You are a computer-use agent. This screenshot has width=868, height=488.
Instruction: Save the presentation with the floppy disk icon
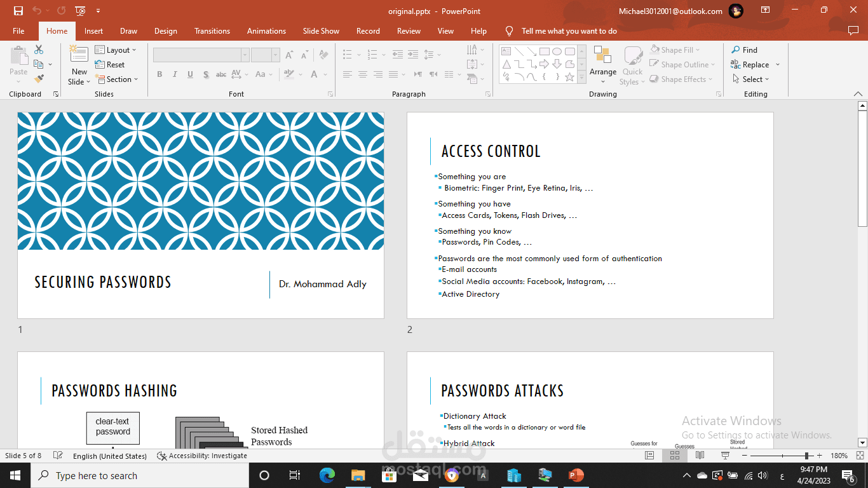pyautogui.click(x=18, y=11)
